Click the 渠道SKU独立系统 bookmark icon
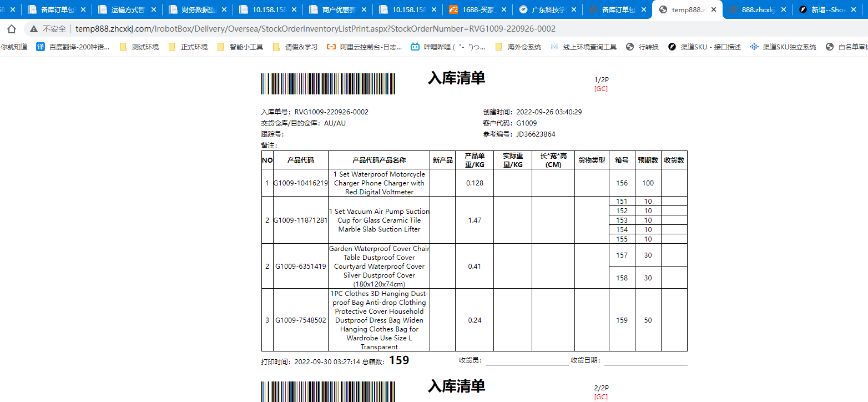This screenshot has width=868, height=402. pos(754,47)
